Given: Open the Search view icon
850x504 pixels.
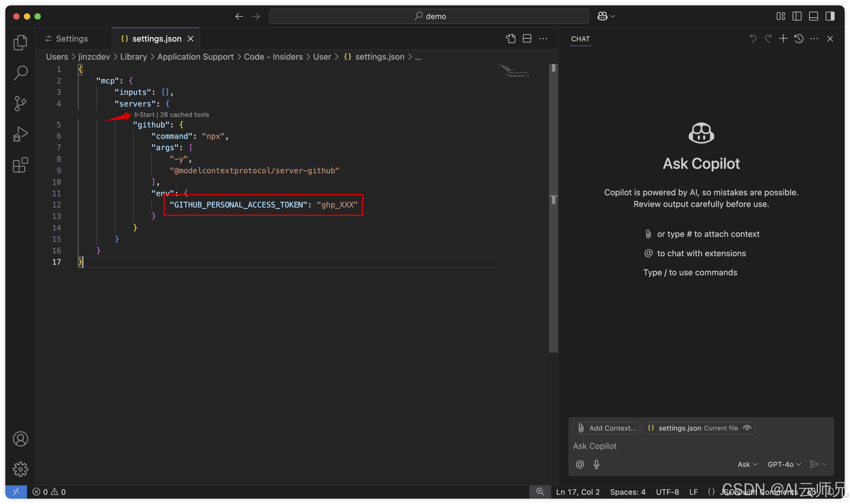Looking at the screenshot, I should 20,73.
